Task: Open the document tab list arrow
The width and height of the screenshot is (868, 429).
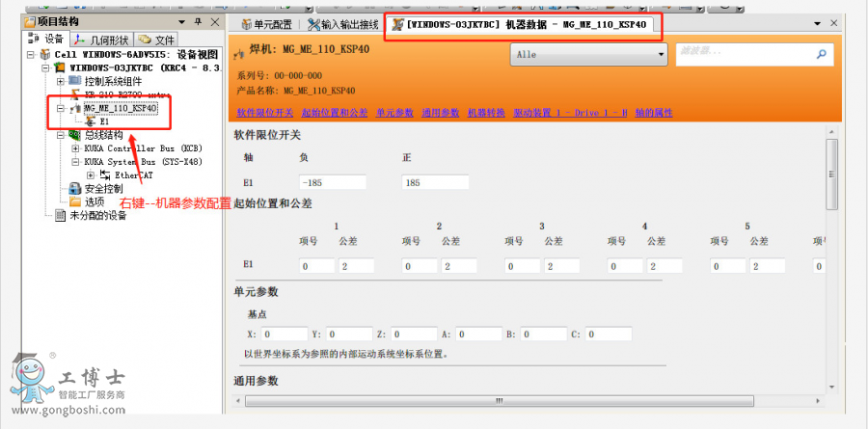Action: 817,24
